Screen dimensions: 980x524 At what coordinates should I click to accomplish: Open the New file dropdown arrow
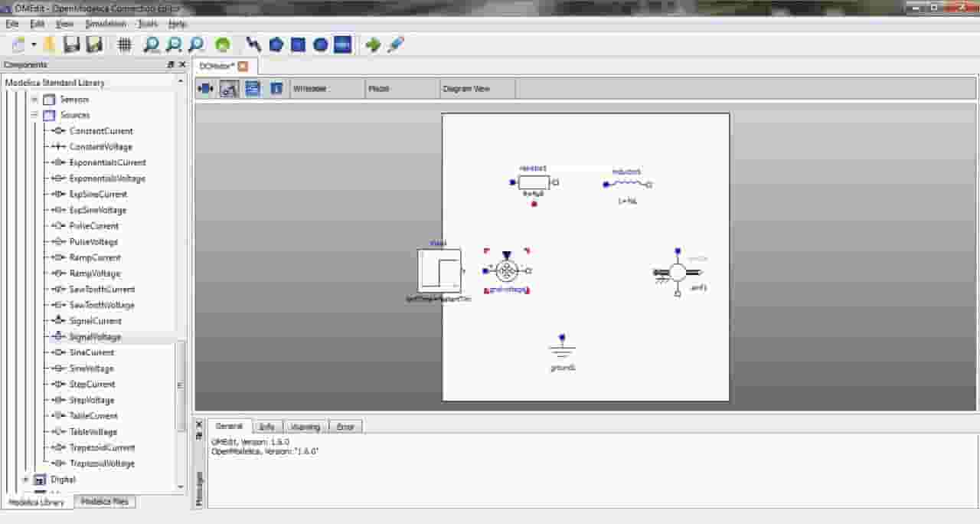pos(34,44)
